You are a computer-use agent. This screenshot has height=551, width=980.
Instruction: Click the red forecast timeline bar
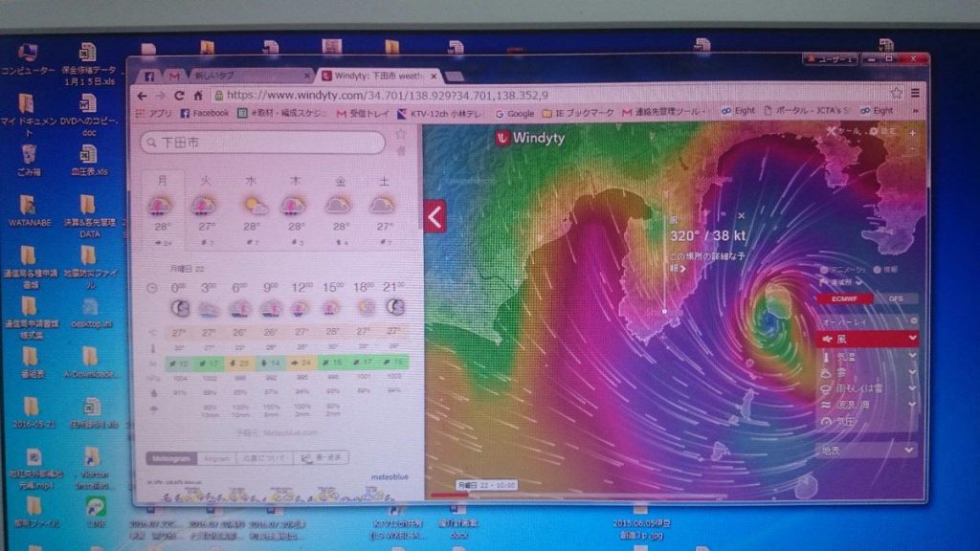point(450,495)
